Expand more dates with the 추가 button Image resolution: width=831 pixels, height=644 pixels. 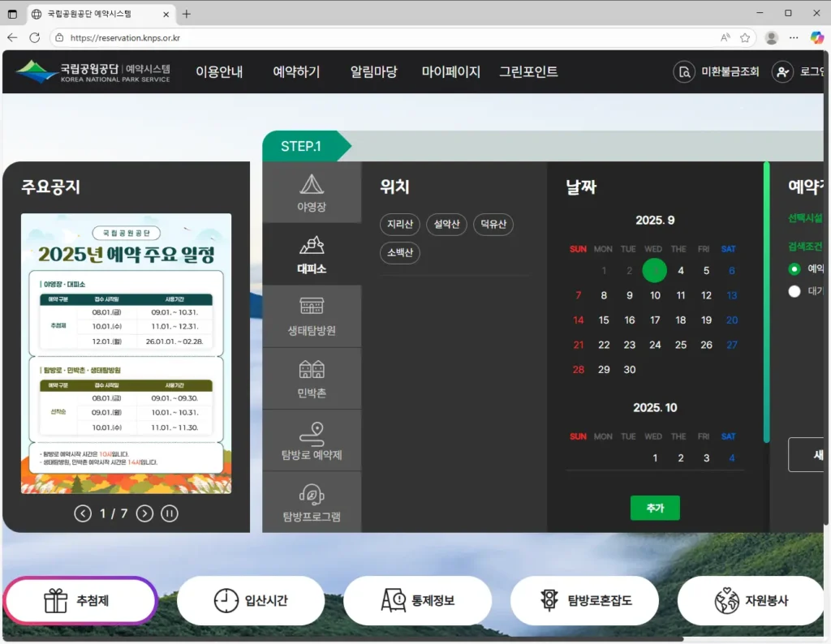coord(655,508)
